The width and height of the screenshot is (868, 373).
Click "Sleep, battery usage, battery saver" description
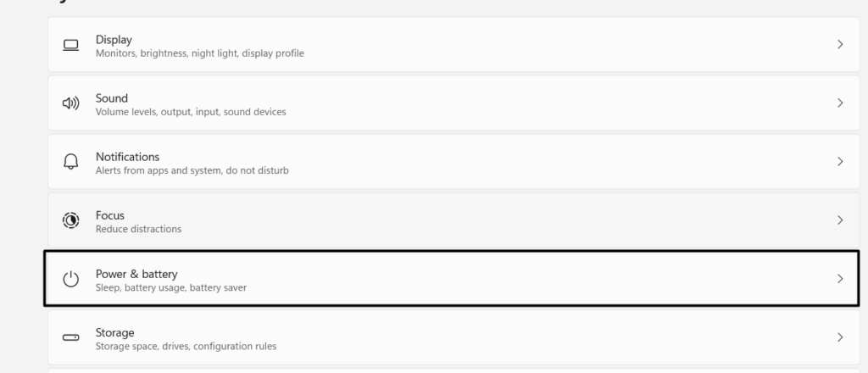171,288
